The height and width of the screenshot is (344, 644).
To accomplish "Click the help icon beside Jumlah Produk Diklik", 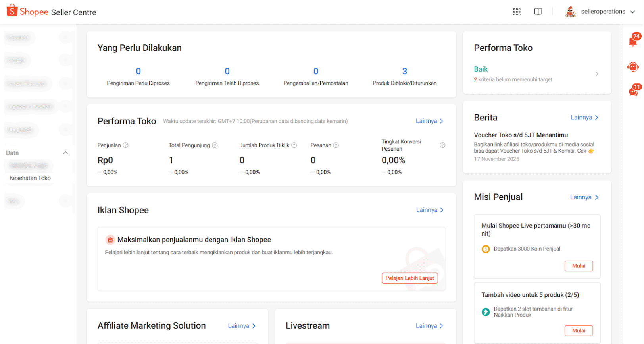I will pos(294,145).
